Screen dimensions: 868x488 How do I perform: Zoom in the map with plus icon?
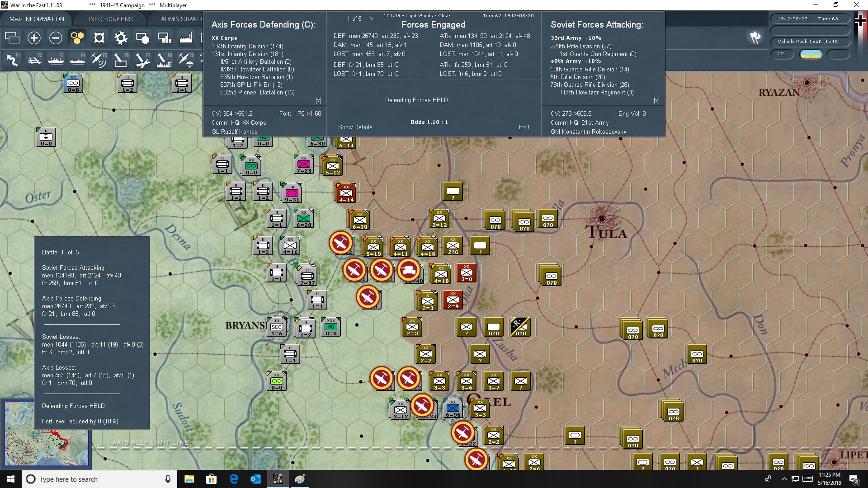coord(34,38)
